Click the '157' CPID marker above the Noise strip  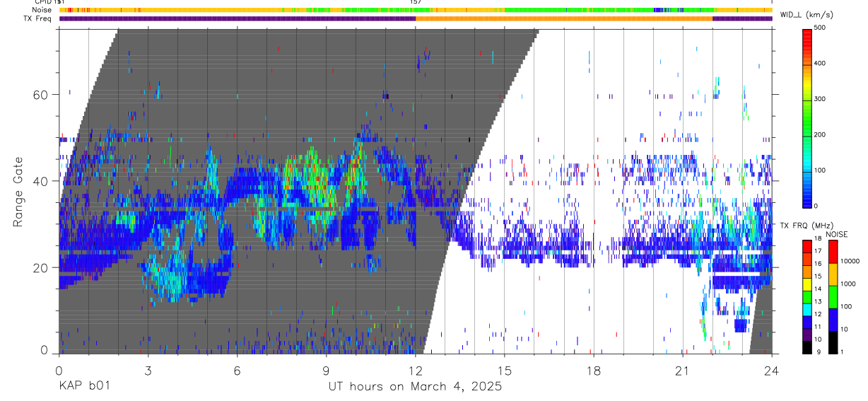(x=416, y=2)
